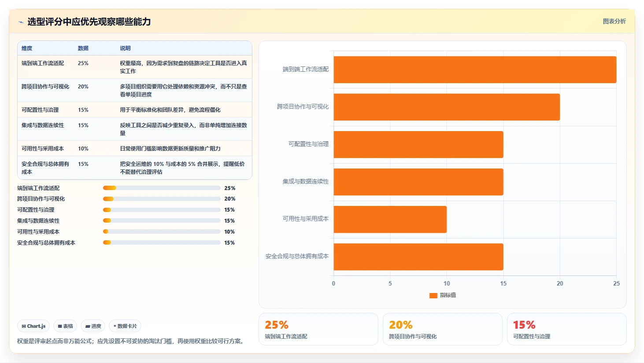
Task: Click the 集成与数据连续性 chart bar
Action: (x=418, y=182)
